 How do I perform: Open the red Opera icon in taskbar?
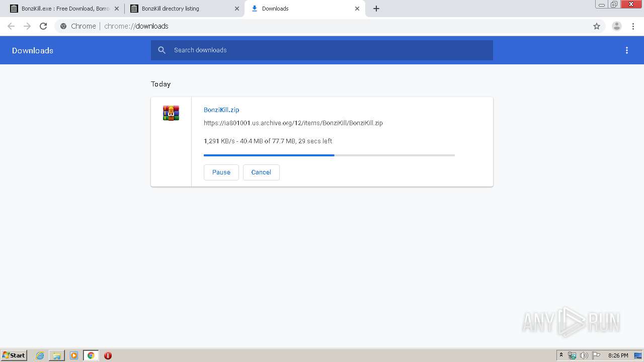point(108,355)
